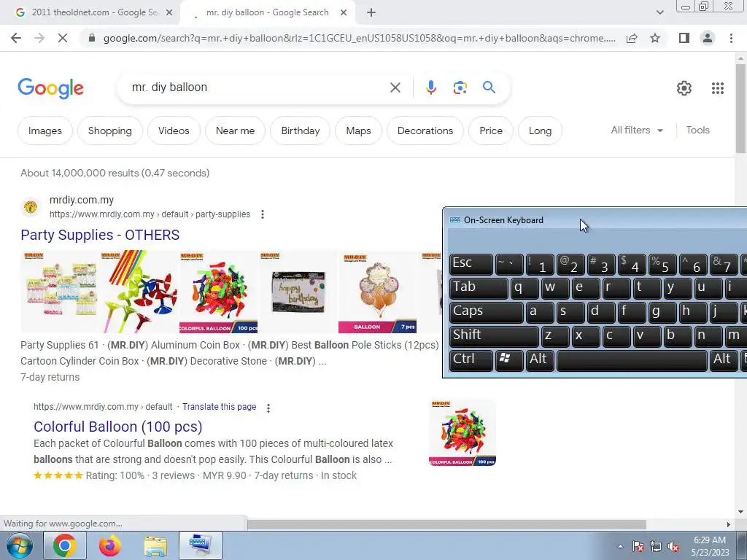747x560 pixels.
Task: Click the blue magnifier search button
Action: pyautogui.click(x=489, y=87)
